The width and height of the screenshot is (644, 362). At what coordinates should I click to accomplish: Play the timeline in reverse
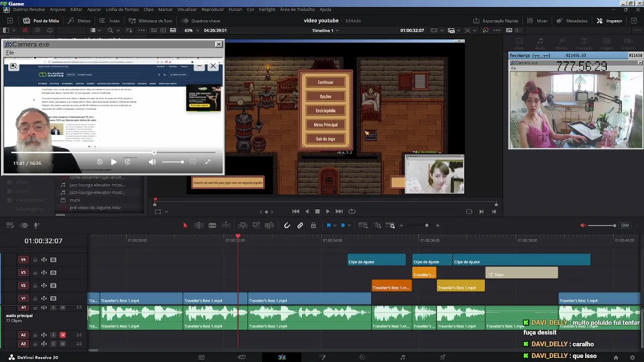[x=307, y=212]
